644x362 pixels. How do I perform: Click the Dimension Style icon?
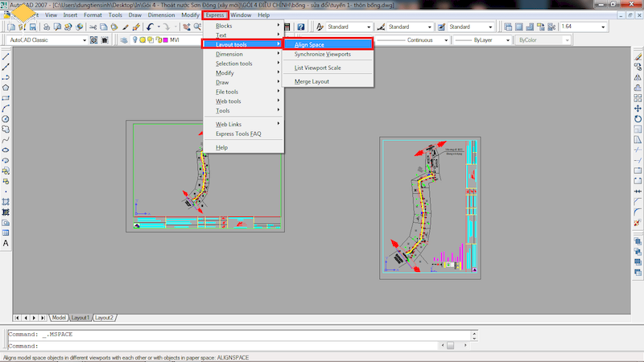[381, 27]
